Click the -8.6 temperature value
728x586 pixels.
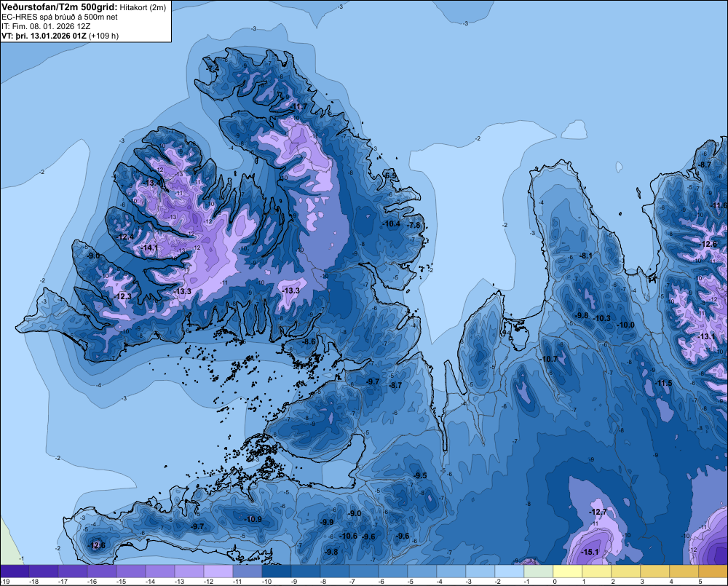click(x=309, y=341)
